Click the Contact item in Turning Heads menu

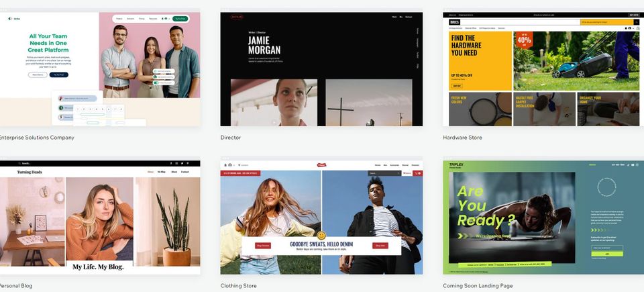(x=184, y=172)
